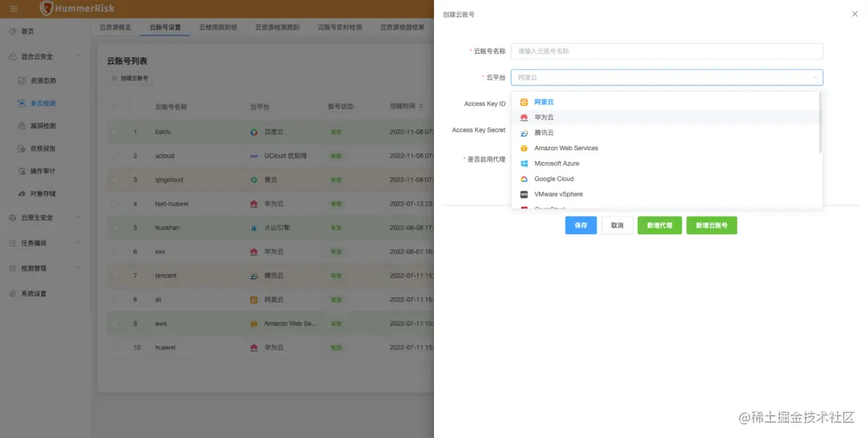This screenshot has height=438, width=868.
Task: Click the platform dropdown list scrollbar
Action: pos(820,122)
